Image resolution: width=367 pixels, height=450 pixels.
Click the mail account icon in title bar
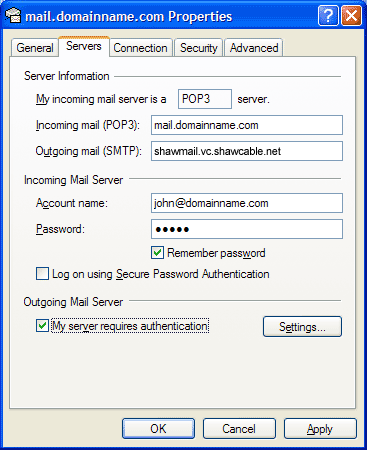tap(13, 16)
